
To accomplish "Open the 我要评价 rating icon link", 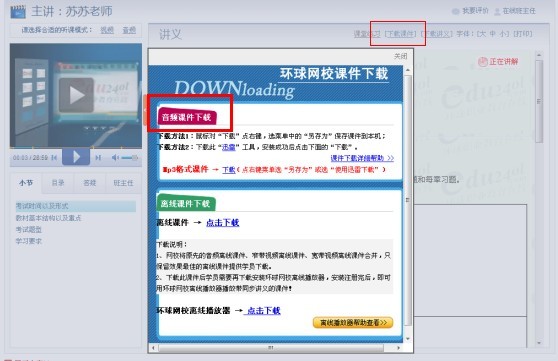I will [456, 11].
